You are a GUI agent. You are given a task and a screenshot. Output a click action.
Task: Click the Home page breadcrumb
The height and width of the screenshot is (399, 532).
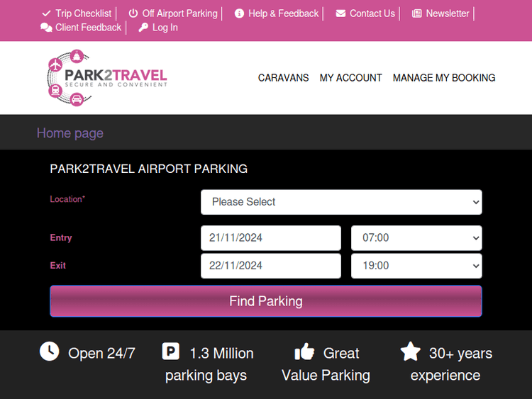(x=70, y=133)
